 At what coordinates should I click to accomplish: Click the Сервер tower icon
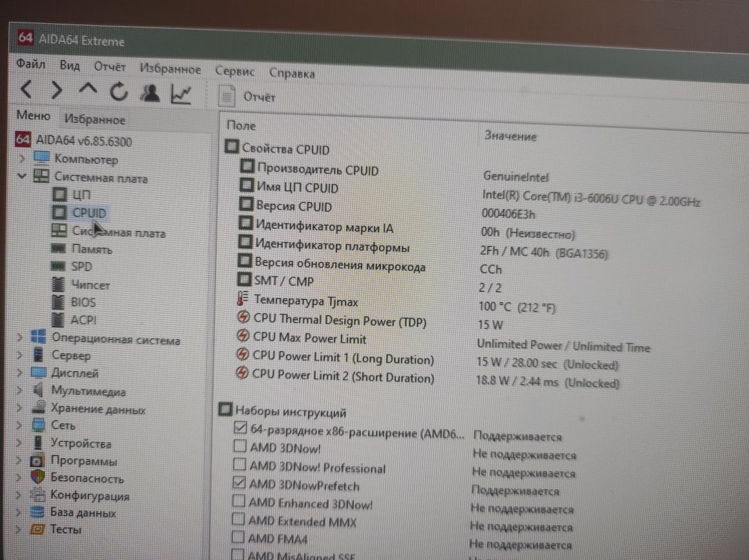37,354
